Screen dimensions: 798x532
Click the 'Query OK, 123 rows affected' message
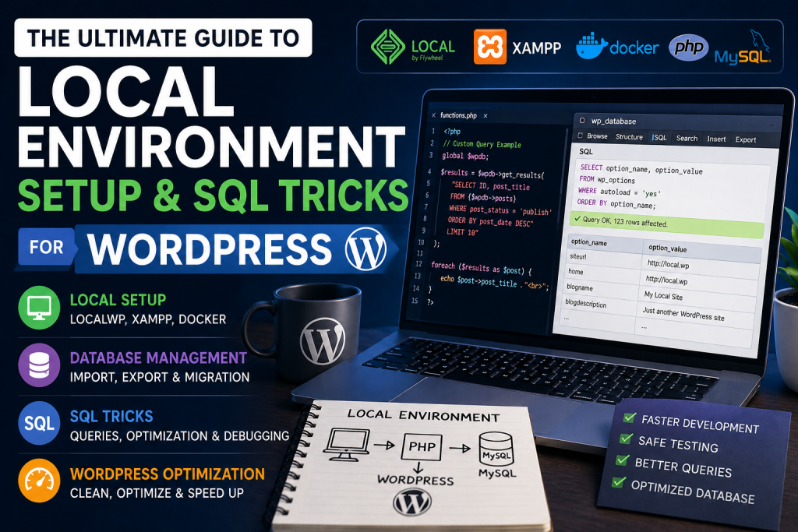click(x=625, y=221)
